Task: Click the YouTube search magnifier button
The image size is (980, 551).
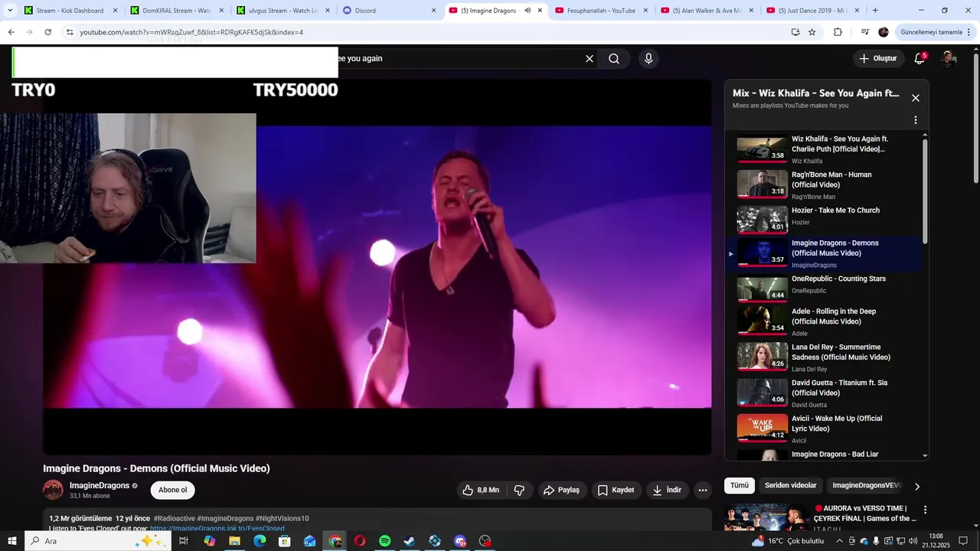Action: tap(614, 59)
